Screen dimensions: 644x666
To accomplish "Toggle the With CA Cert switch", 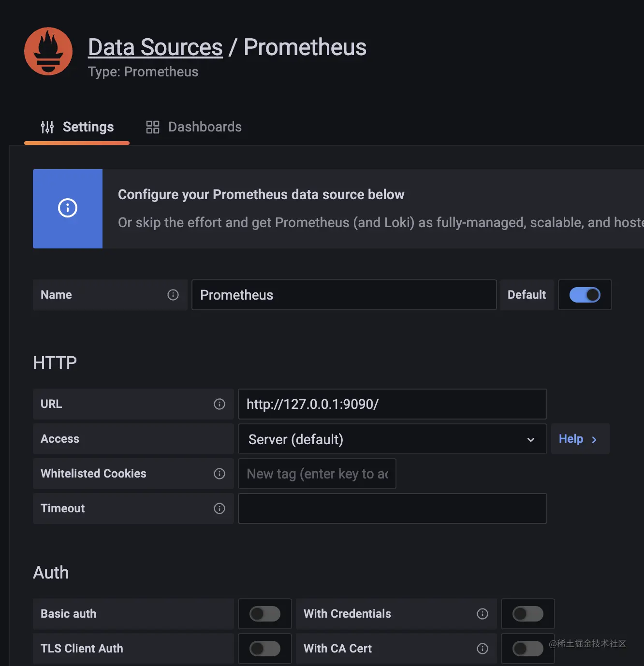I will (x=527, y=649).
